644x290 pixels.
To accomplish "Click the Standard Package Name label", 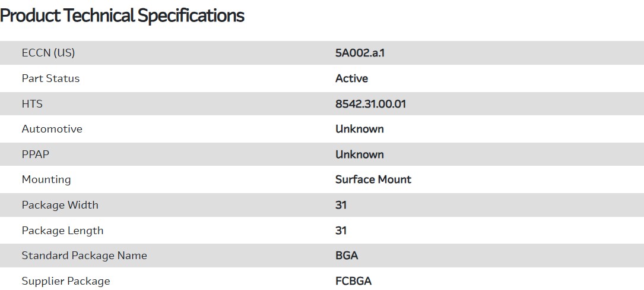I will coord(84,256).
